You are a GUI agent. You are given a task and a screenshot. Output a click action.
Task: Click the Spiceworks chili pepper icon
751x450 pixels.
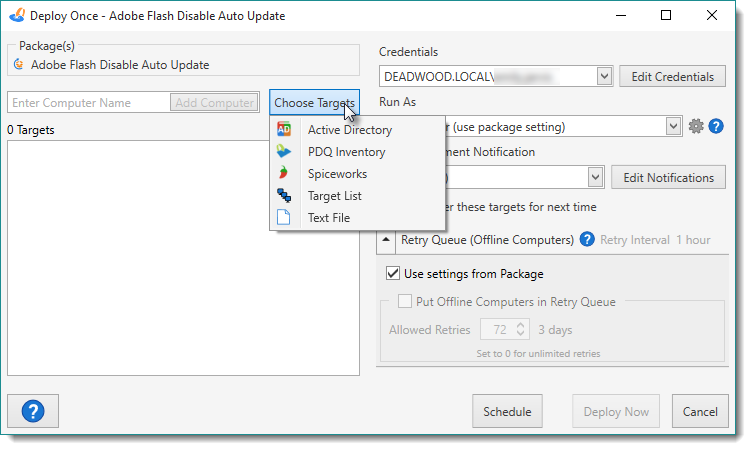pyautogui.click(x=284, y=173)
